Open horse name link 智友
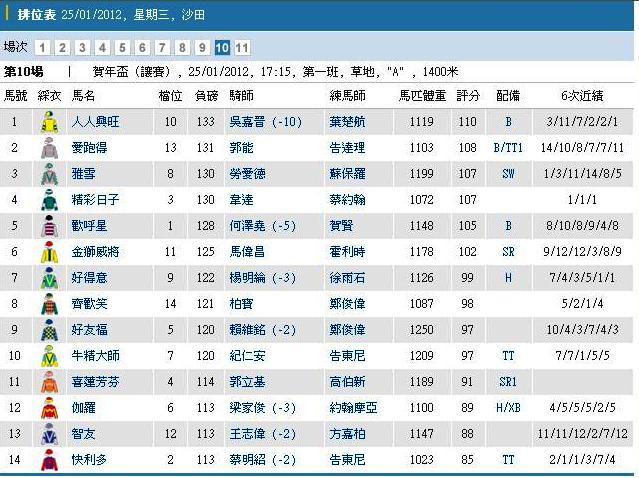 coord(85,434)
